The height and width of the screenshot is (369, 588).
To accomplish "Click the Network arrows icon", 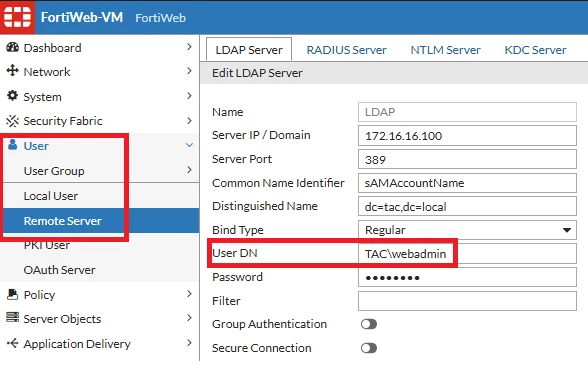I will (12, 70).
